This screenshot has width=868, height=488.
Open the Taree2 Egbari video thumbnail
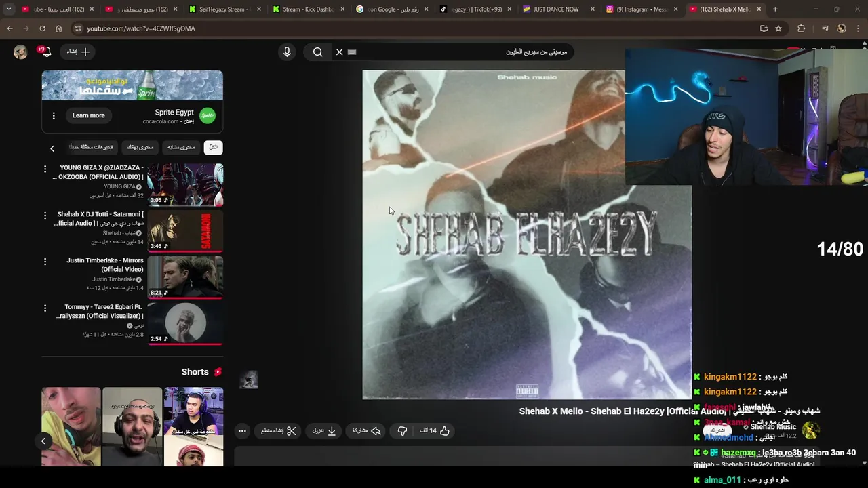[185, 323]
